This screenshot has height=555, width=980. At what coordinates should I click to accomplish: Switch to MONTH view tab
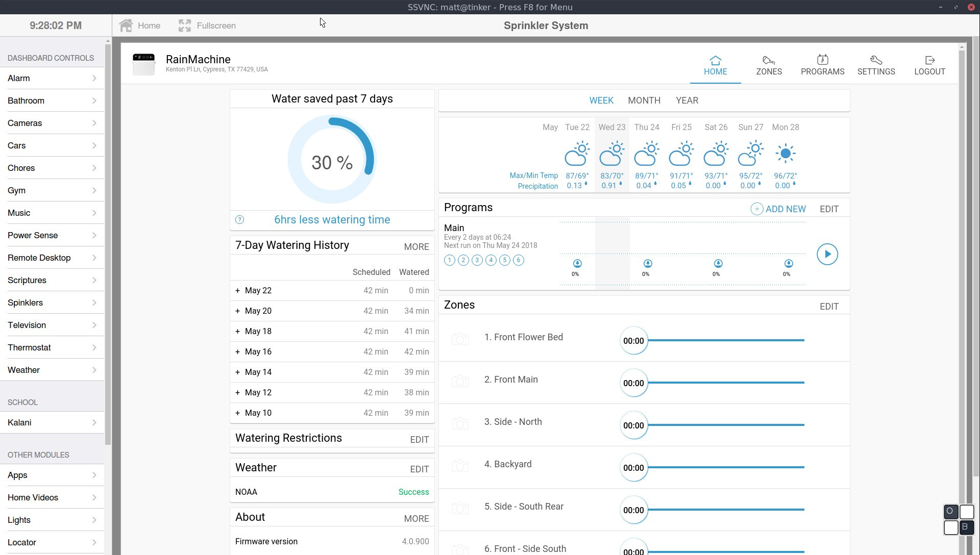(644, 100)
